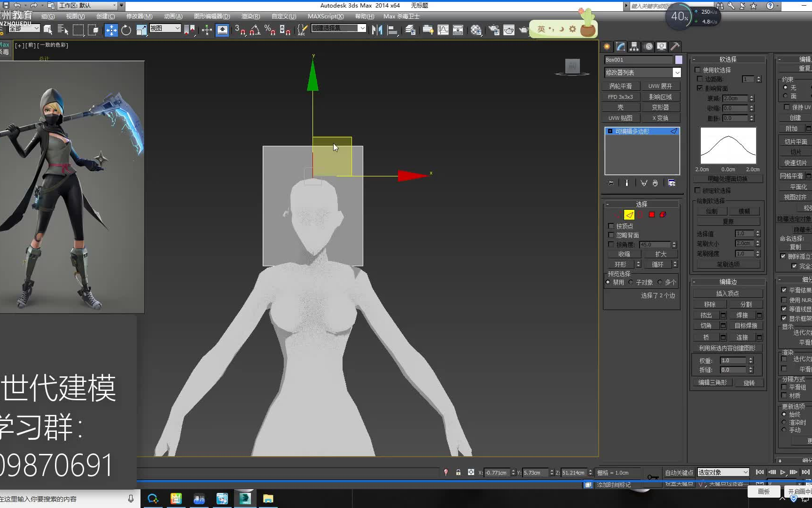
Task: Toggle the 影响背面 checkbox
Action: [x=700, y=88]
